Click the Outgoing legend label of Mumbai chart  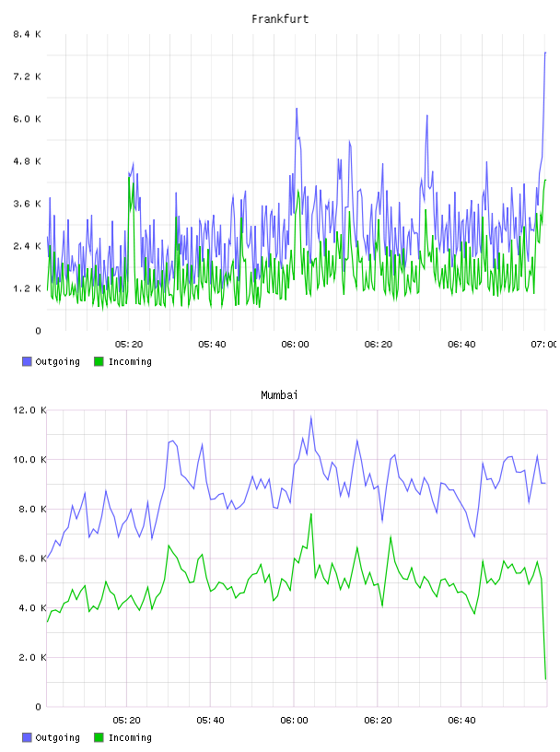(x=57, y=738)
